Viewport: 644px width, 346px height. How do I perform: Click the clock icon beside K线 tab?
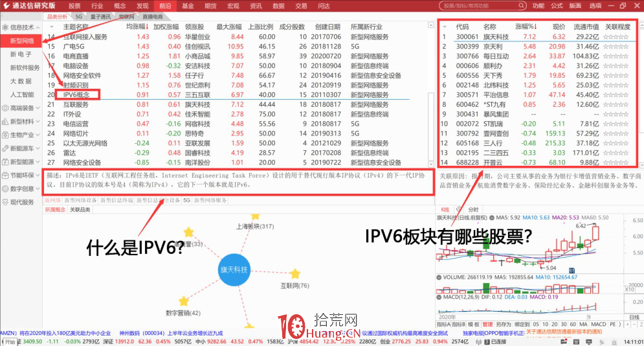tap(459, 209)
